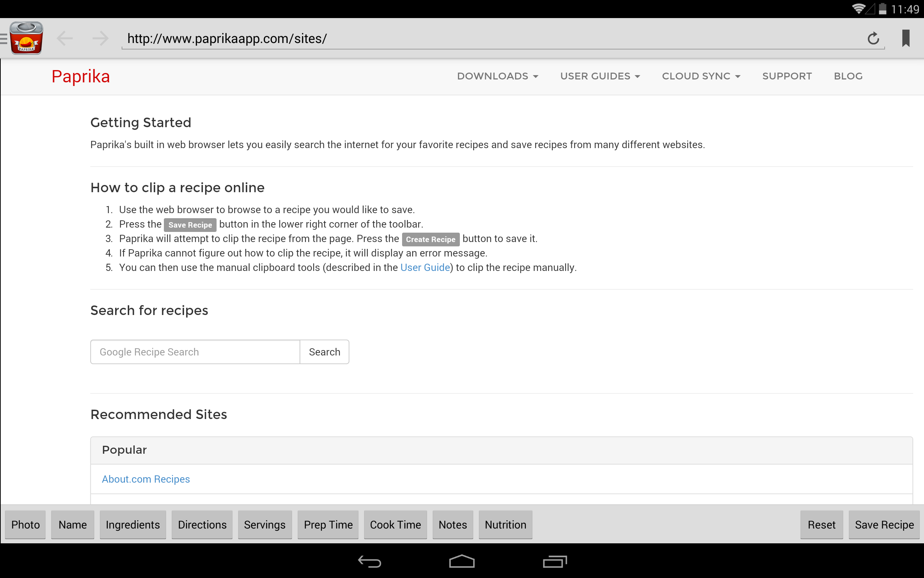Click the Popular section header
924x578 pixels.
(502, 450)
